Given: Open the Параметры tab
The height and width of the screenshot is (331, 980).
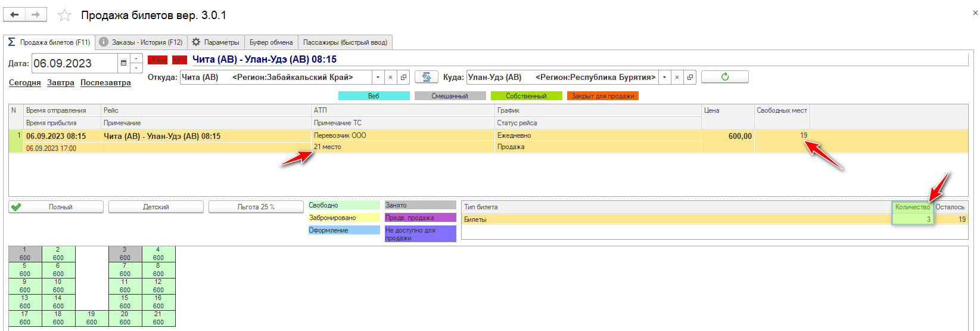Looking at the screenshot, I should click(x=216, y=42).
